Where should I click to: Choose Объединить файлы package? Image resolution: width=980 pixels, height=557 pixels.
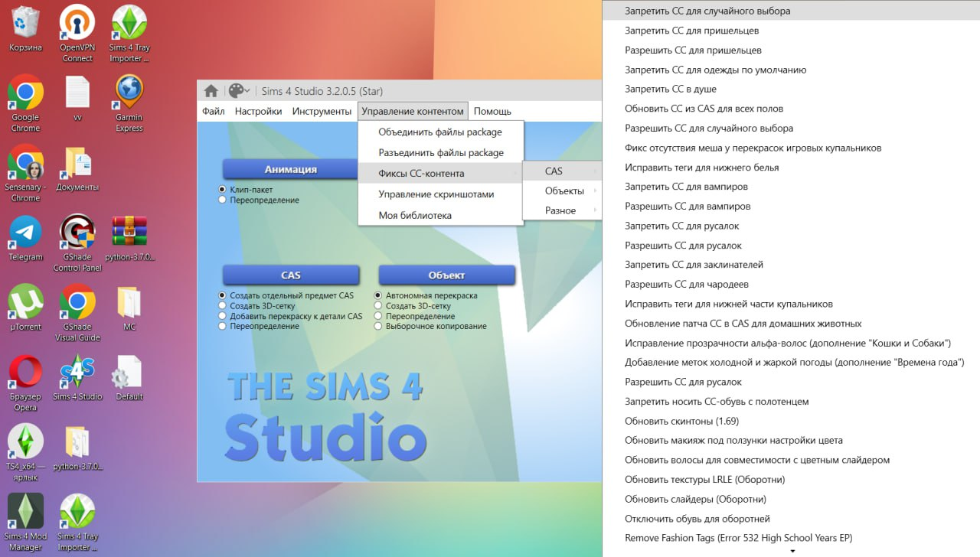(x=440, y=132)
